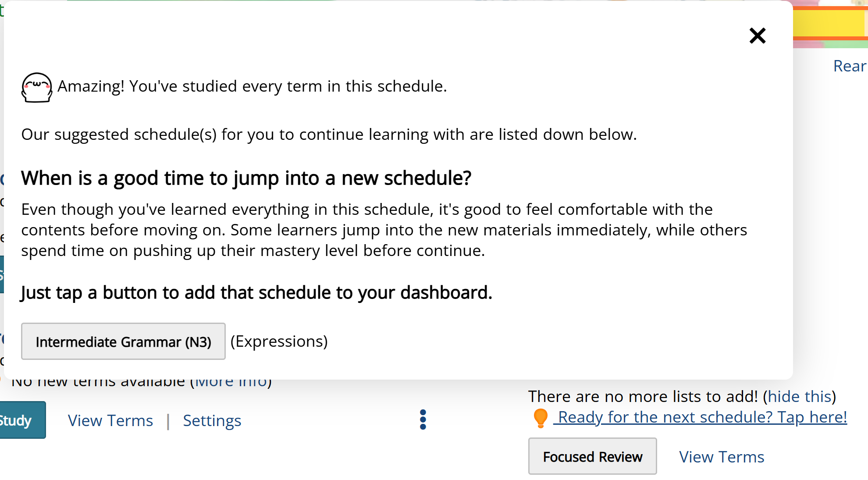Click the smiling mascot face icon
This screenshot has width=868, height=480.
pos(37,87)
